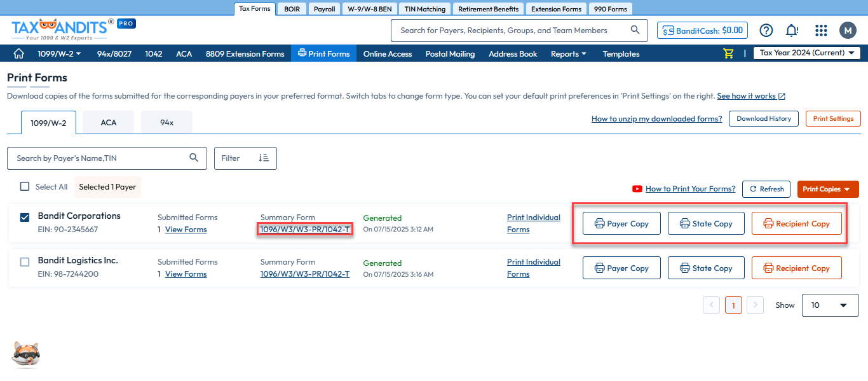This screenshot has height=381, width=868.
Task: Click Recipient Copy for Bandit Logistics Inc.
Action: (x=796, y=268)
